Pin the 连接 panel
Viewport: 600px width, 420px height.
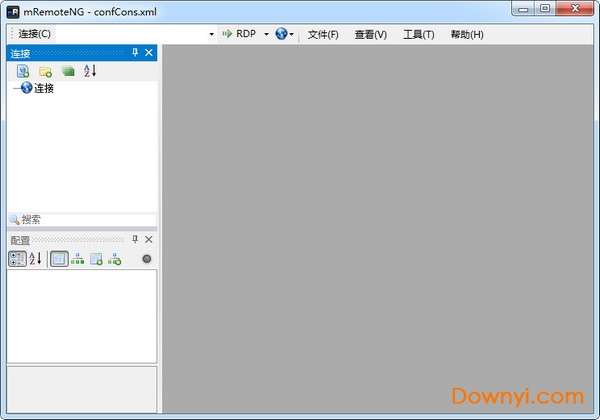point(135,52)
